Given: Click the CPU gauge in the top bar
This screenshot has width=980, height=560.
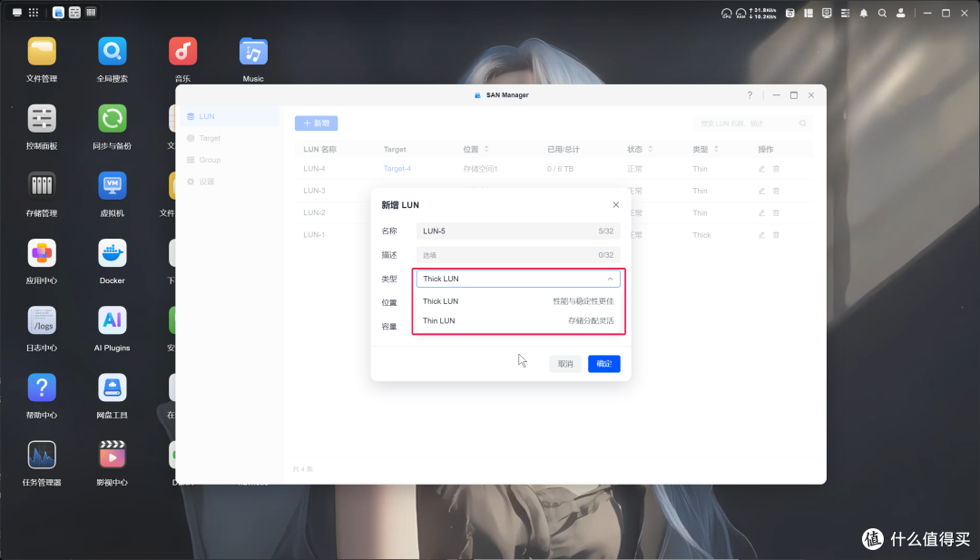Looking at the screenshot, I should click(726, 13).
